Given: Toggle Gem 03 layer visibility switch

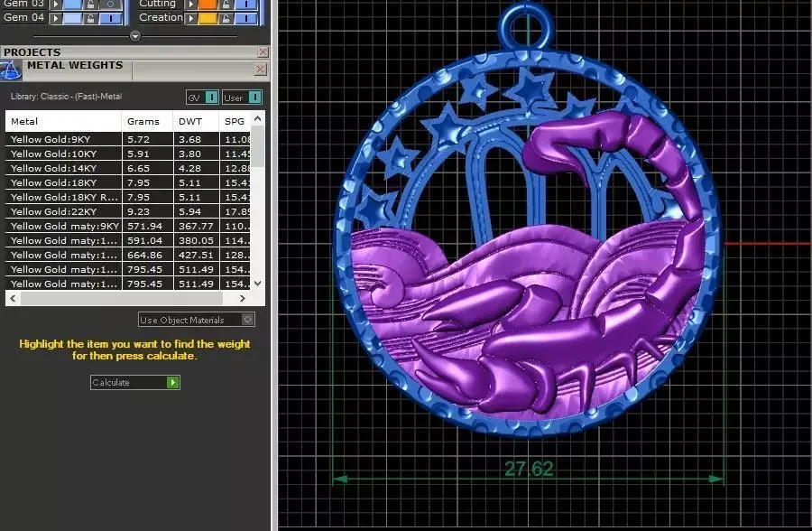Looking at the screenshot, I should [x=111, y=5].
